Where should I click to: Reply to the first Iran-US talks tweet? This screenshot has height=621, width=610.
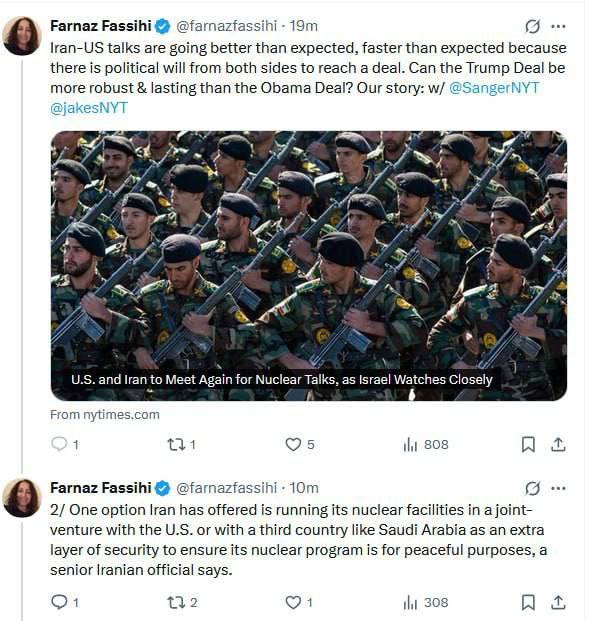(x=59, y=445)
